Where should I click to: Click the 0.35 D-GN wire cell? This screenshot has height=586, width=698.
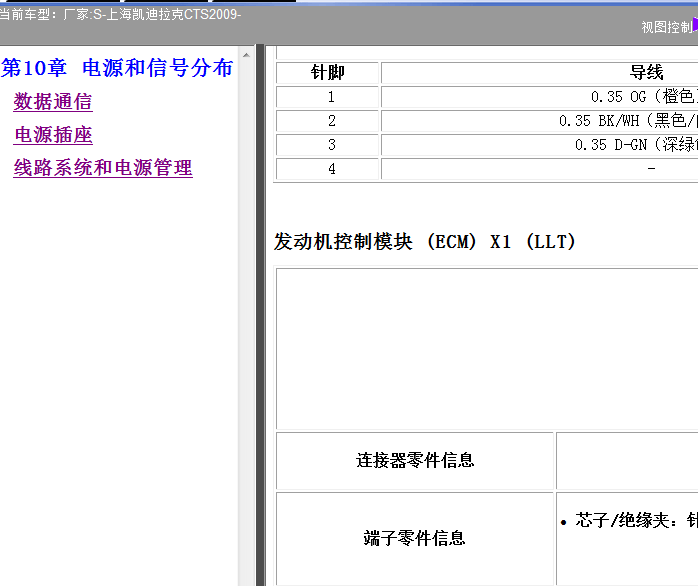click(x=540, y=145)
